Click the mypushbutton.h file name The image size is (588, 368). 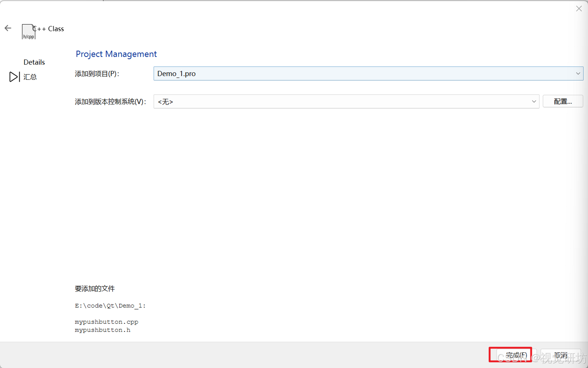point(102,330)
